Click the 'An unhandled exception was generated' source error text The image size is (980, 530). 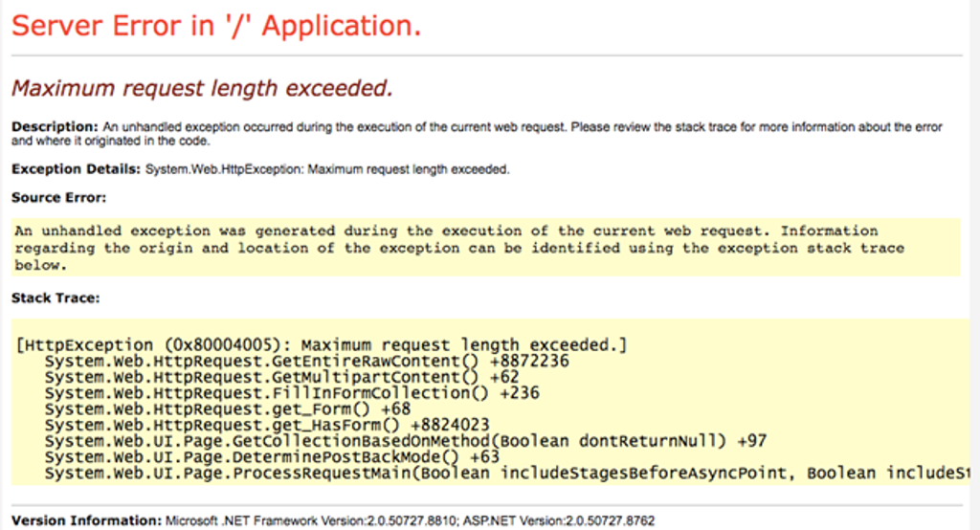tap(459, 248)
